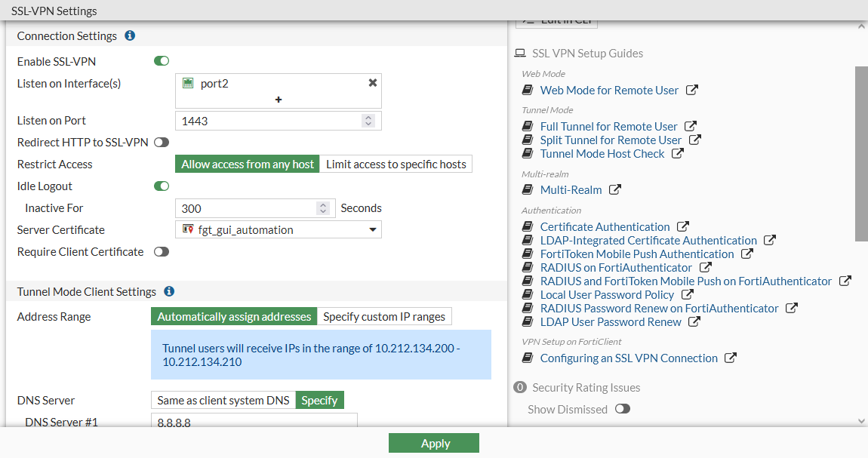This screenshot has height=458, width=868.
Task: Open Full Tunnel for Remote User guide
Action: 608,126
